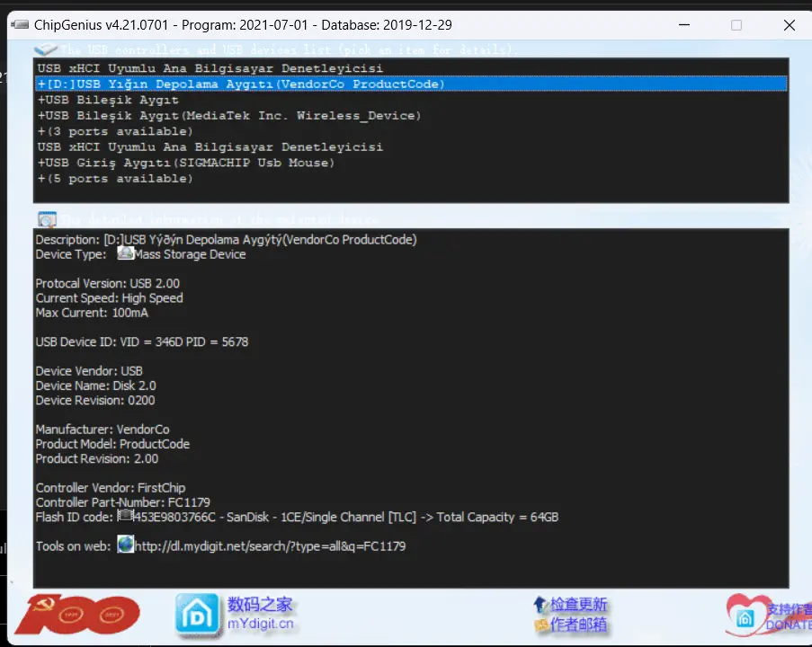Select the D: USB Yığın Depolama Aygıtı row
Image resolution: width=812 pixels, height=647 pixels.
[x=411, y=84]
